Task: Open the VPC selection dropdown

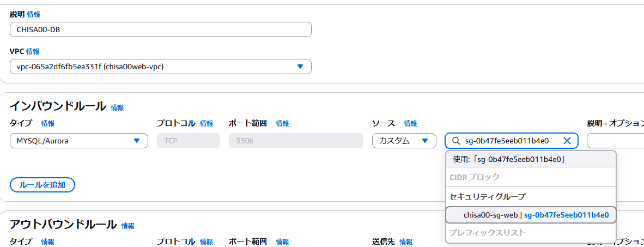Action: tap(160, 67)
